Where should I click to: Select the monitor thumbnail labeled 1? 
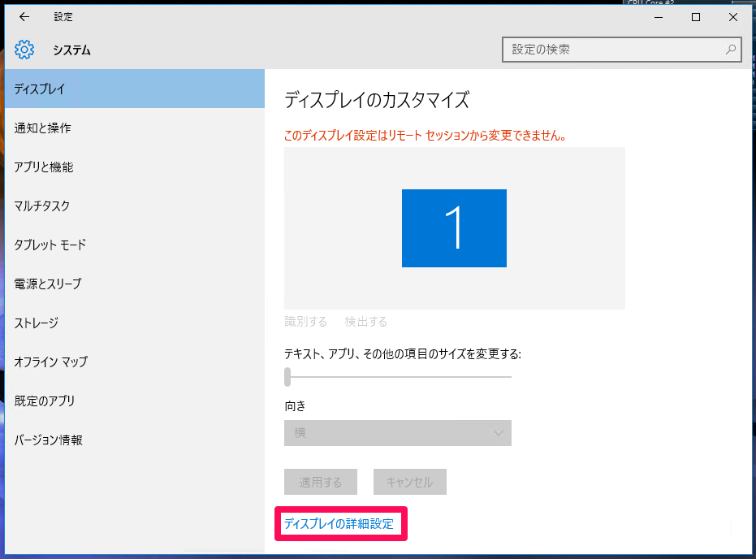(454, 228)
